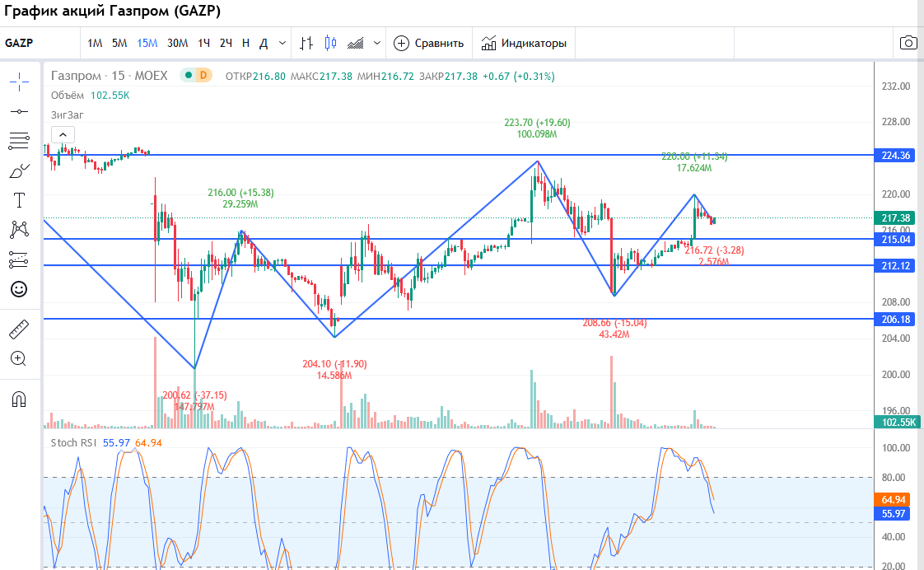Select the 5М timeframe
924x570 pixels.
point(119,43)
